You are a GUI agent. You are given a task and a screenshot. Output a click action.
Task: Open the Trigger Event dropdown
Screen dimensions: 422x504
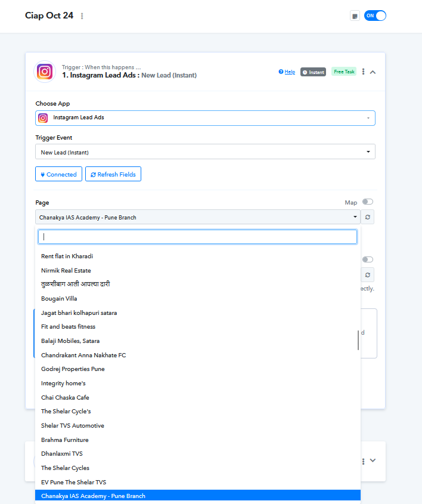(205, 151)
